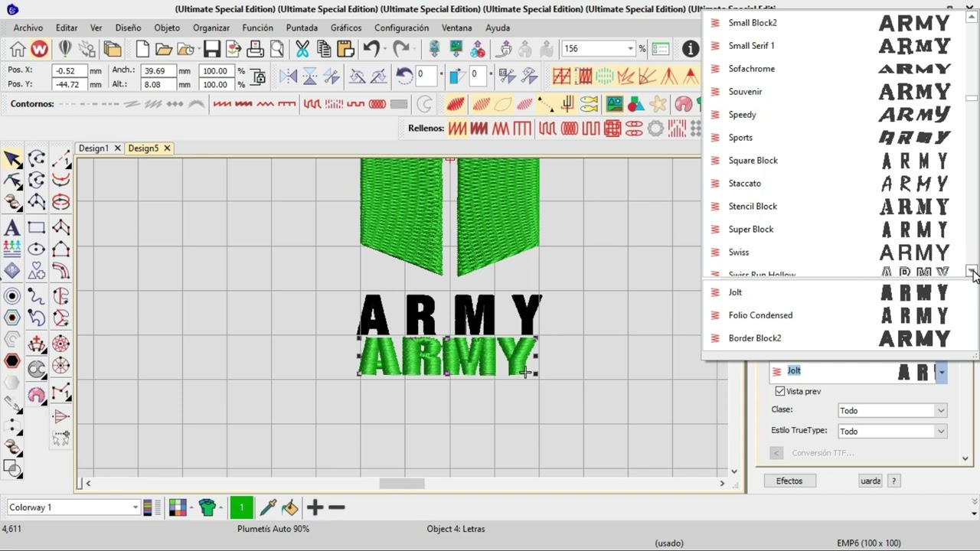The width and height of the screenshot is (980, 551).
Task: Remove a color with minus icon
Action: [336, 507]
